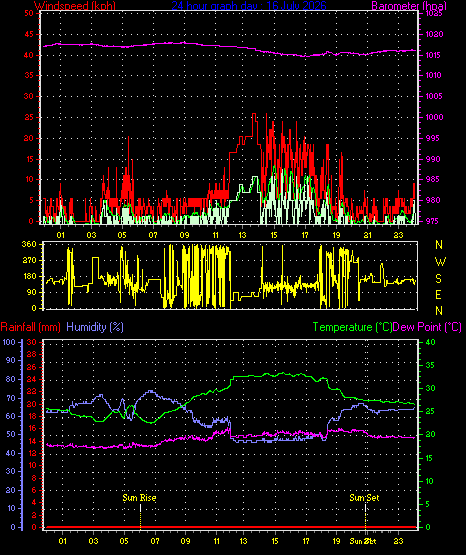Viewport: 466px width, 555px height.
Task: Click the 'S' compass label beside direction graph
Action: [438, 279]
